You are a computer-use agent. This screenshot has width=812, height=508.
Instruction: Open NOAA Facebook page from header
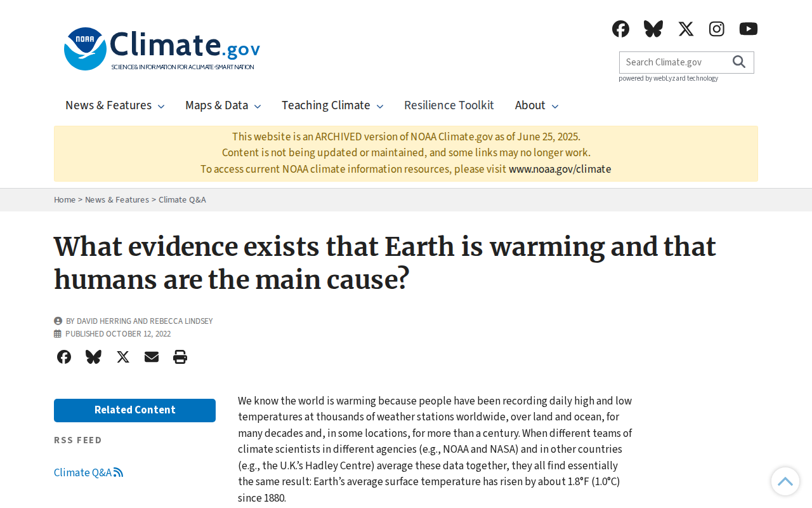tap(620, 29)
